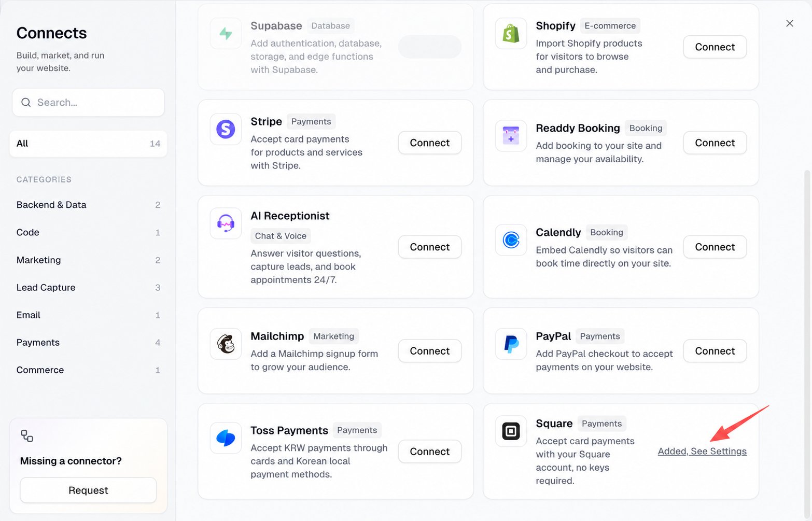Click the E-commerce tag on Shopify
This screenshot has width=812, height=521.
pos(610,26)
